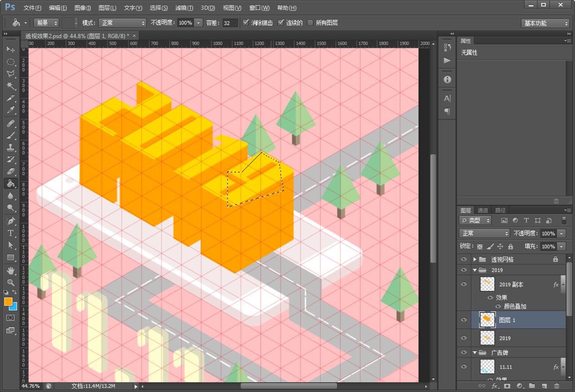Pick the Eraser tool
The width and height of the screenshot is (575, 392).
click(10, 171)
